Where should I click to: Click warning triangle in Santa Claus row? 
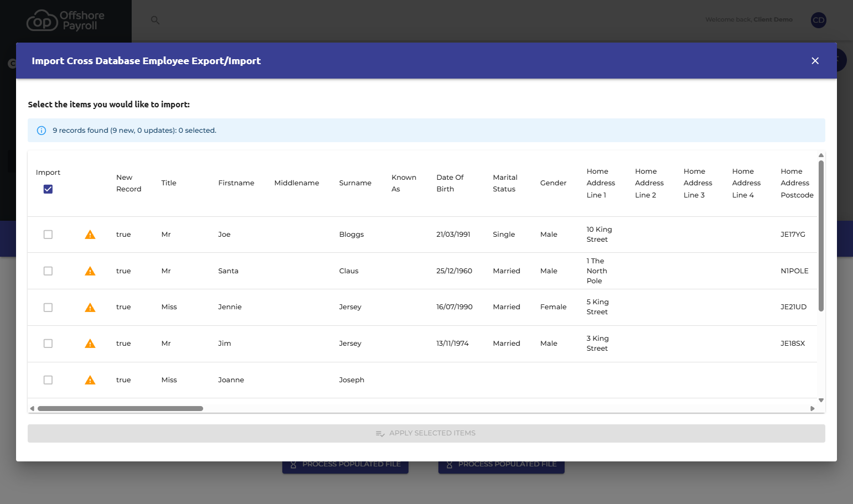pyautogui.click(x=90, y=271)
